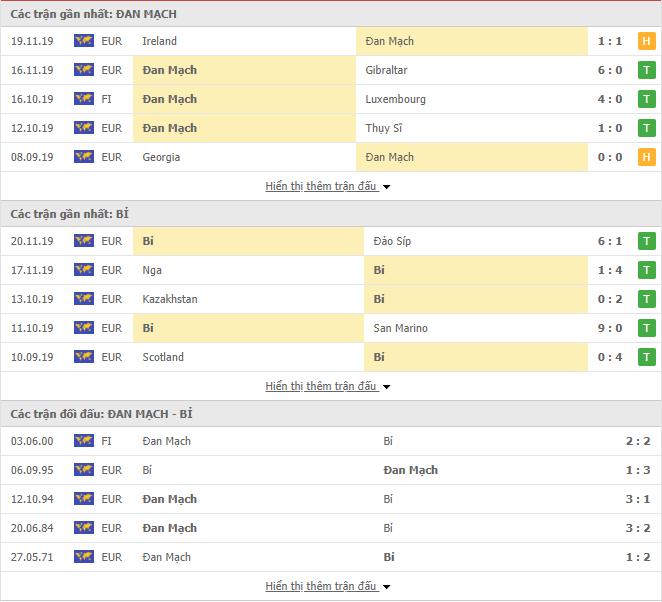The width and height of the screenshot is (662, 602).
Task: Open 'Hiển thị thêm trận đấu' under head-to-head
Action: (321, 586)
